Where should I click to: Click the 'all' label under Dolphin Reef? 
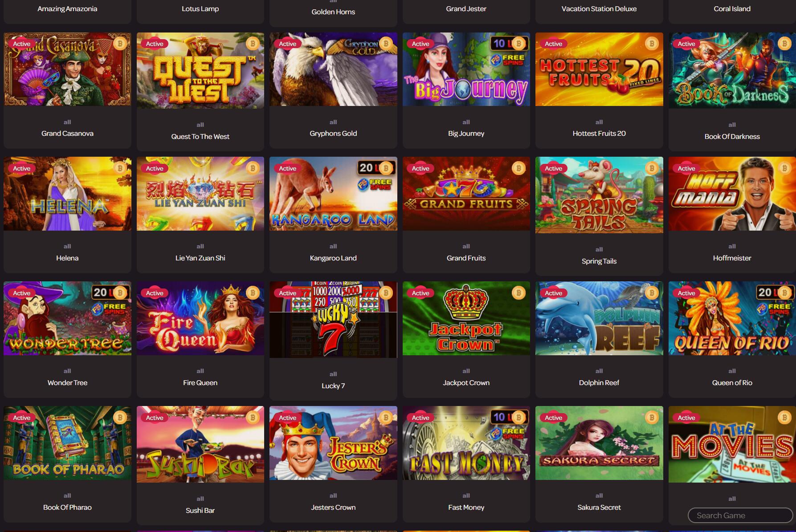coord(599,371)
